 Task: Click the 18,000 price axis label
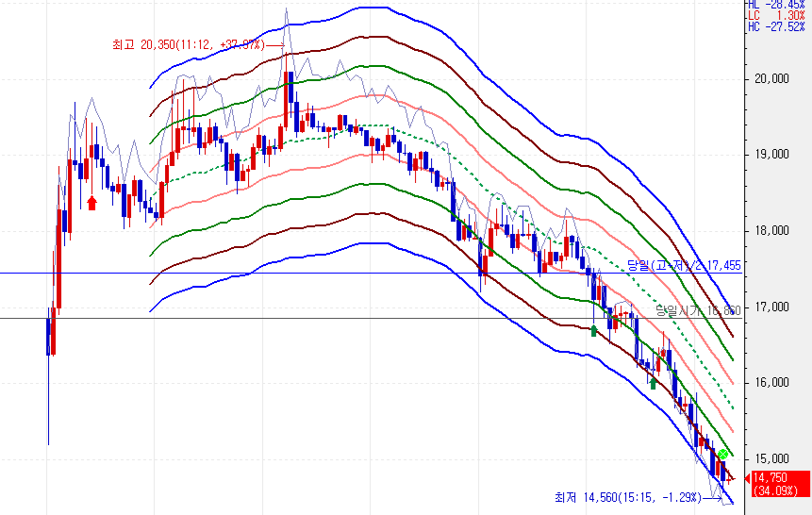771,231
